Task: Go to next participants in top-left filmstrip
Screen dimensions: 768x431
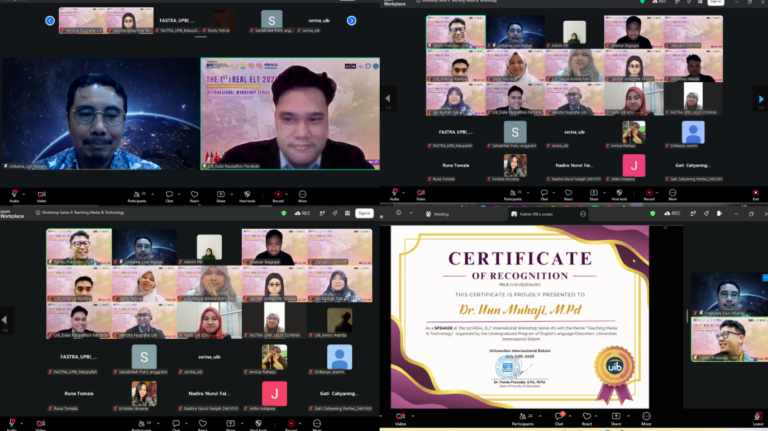Action: click(352, 21)
